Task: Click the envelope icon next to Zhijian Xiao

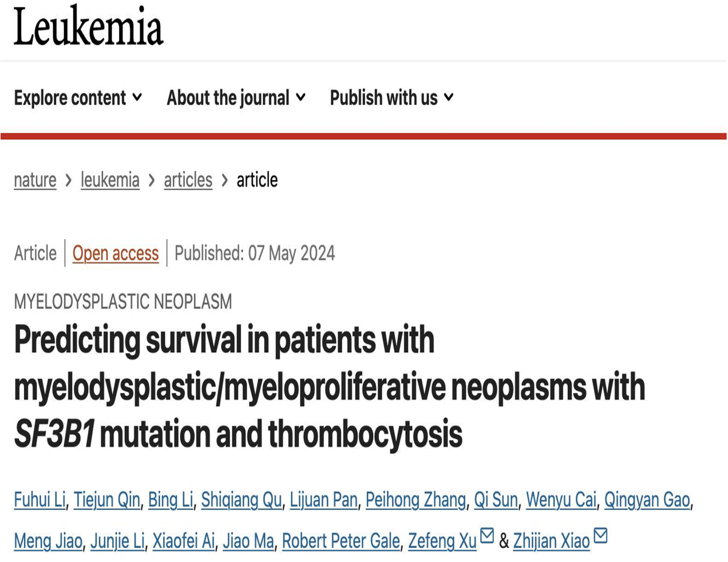Action: (x=600, y=536)
